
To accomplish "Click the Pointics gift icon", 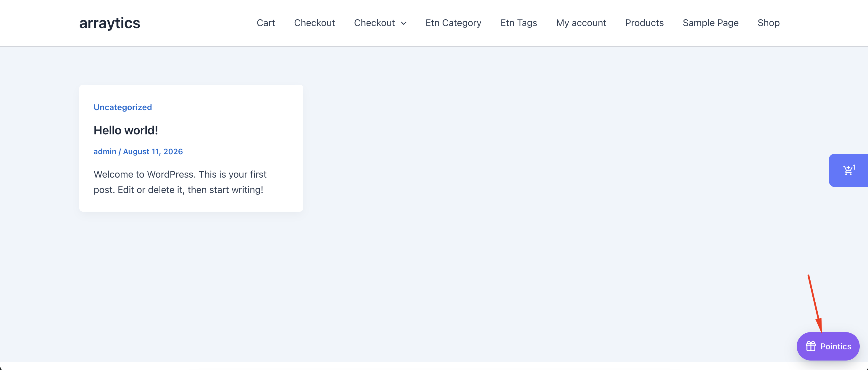I will (x=810, y=346).
